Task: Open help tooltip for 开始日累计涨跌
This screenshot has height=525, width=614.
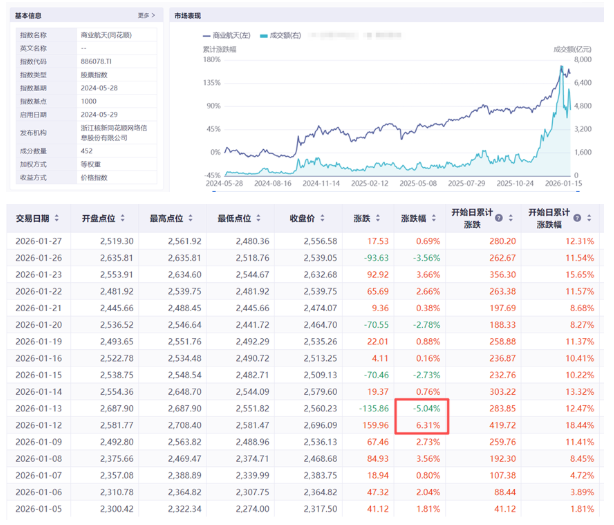Action: (499, 218)
